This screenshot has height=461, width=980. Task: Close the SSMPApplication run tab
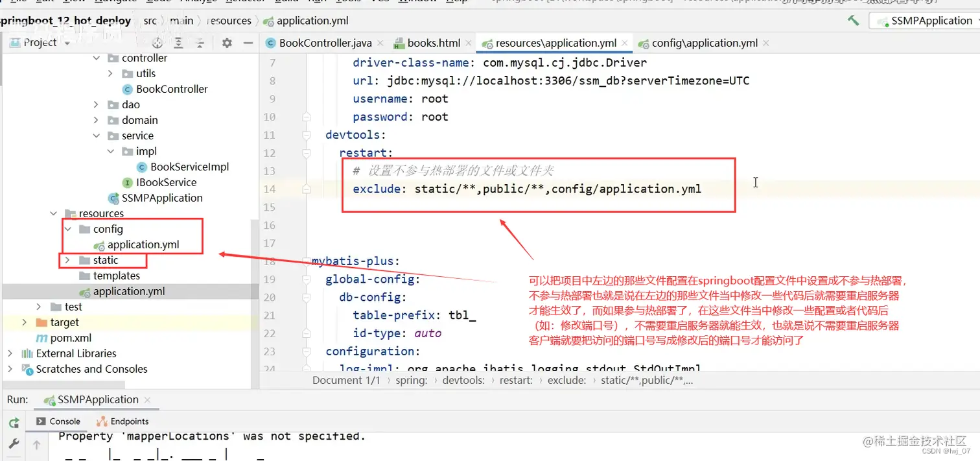tap(148, 400)
